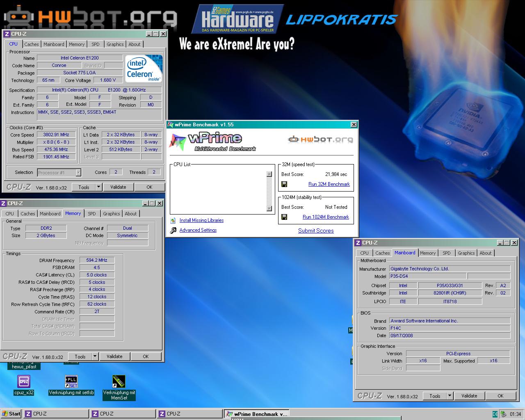Click the Advanced Settings wrench icon
Viewport: 525px width, 420px height.
(173, 230)
